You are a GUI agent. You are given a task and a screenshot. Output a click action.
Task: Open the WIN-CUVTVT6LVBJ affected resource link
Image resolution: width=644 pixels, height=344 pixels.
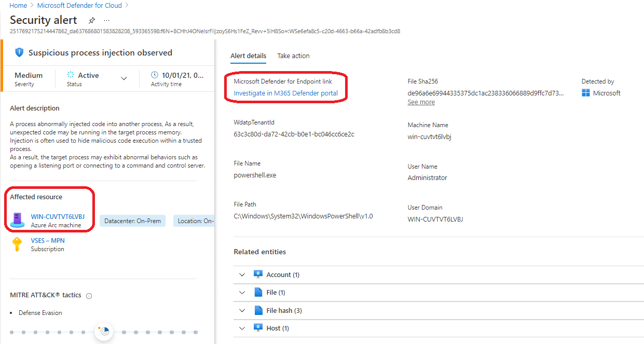[x=58, y=217]
